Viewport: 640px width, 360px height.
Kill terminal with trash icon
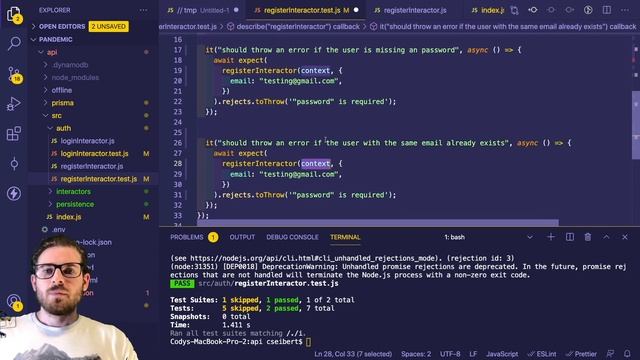pos(588,237)
